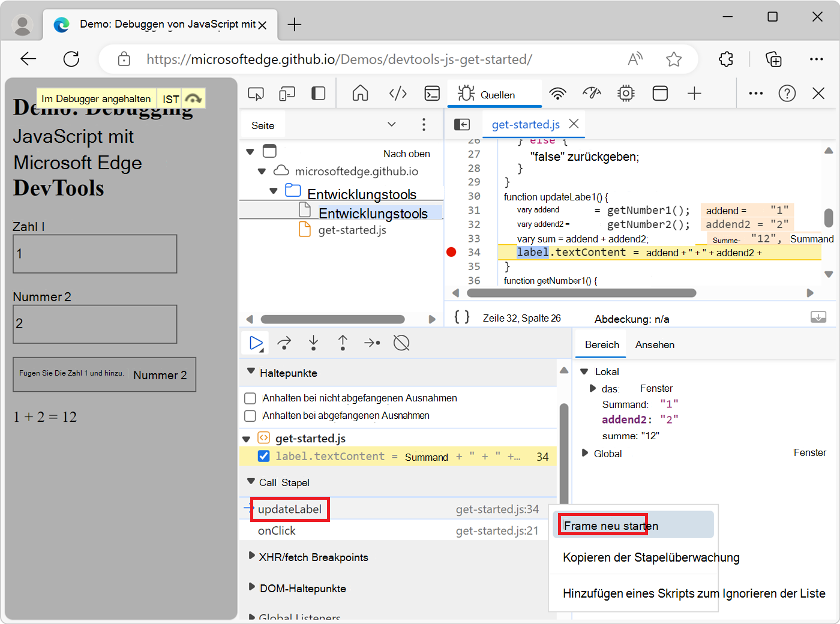840x624 pixels.
Task: Click the Step into arrow icon
Action: 313,343
